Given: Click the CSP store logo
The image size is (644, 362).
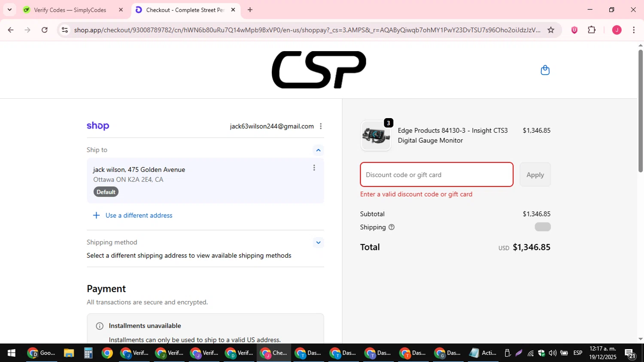Looking at the screenshot, I should click(x=319, y=70).
